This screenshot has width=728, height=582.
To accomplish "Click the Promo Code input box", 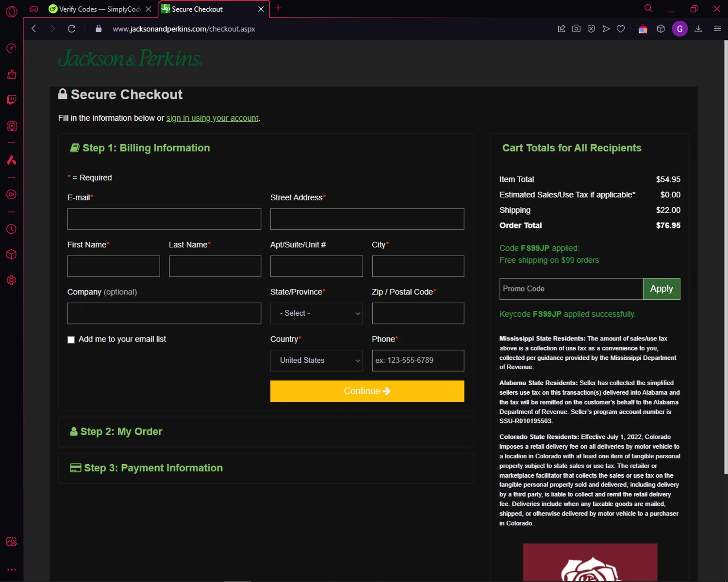I will coord(571,289).
